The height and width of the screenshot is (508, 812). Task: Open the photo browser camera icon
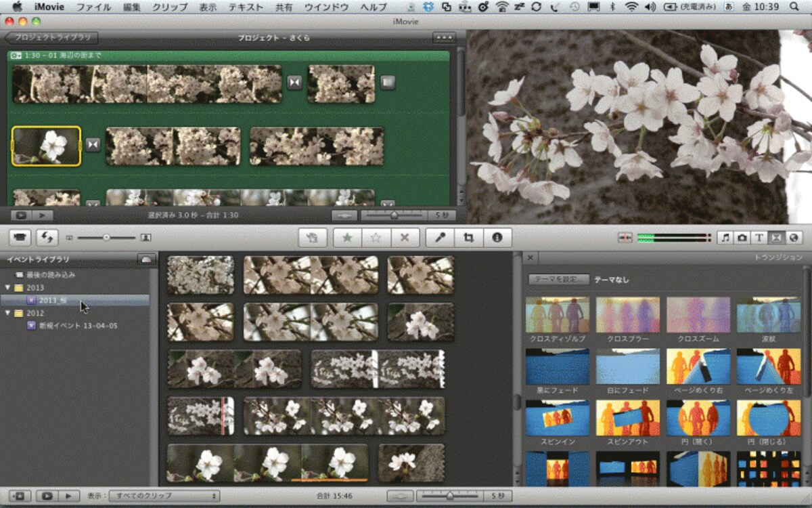742,238
